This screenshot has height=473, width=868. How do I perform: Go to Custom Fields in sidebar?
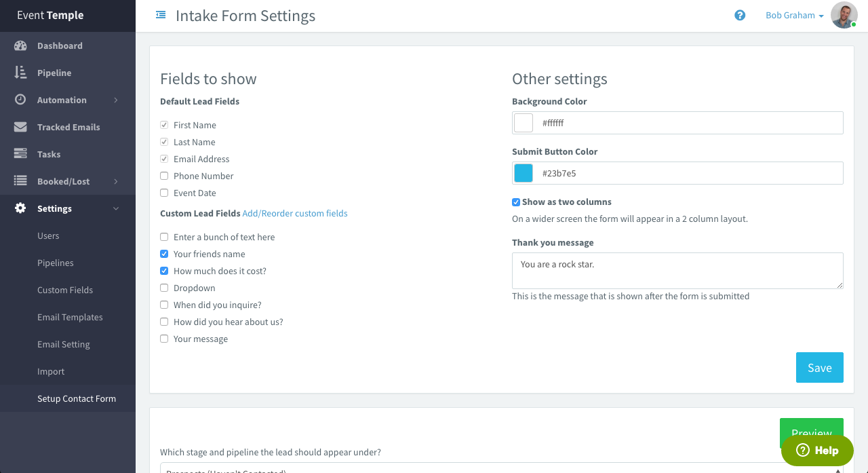tap(65, 290)
